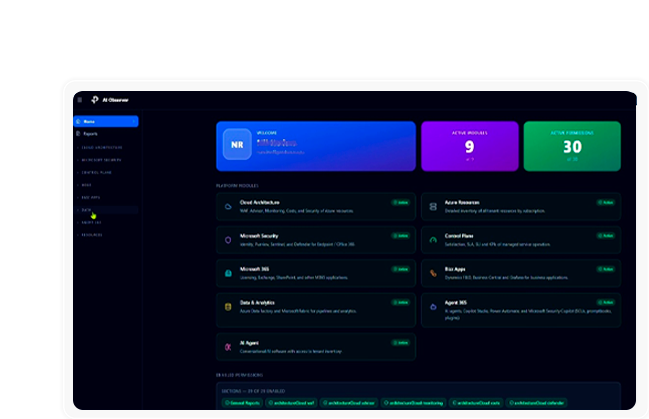Click the General Reports permission tag

(242, 402)
